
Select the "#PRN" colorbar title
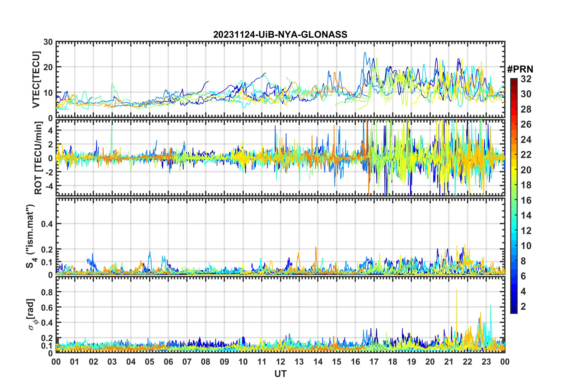pyautogui.click(x=520, y=69)
